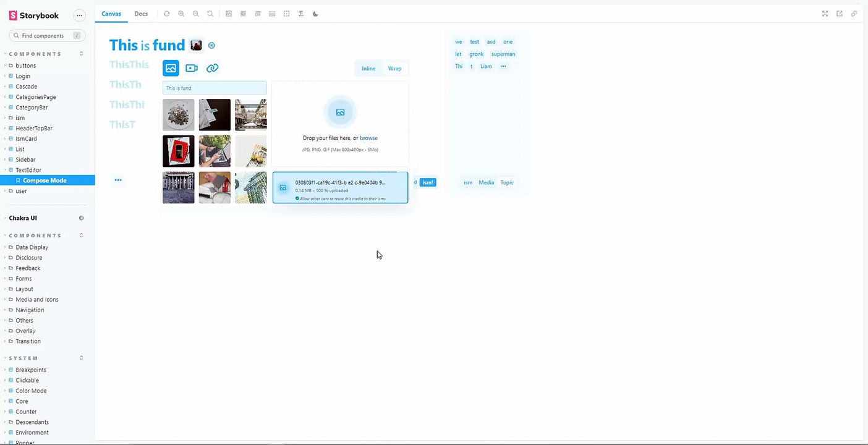Click the remount component refresh icon

pos(166,14)
